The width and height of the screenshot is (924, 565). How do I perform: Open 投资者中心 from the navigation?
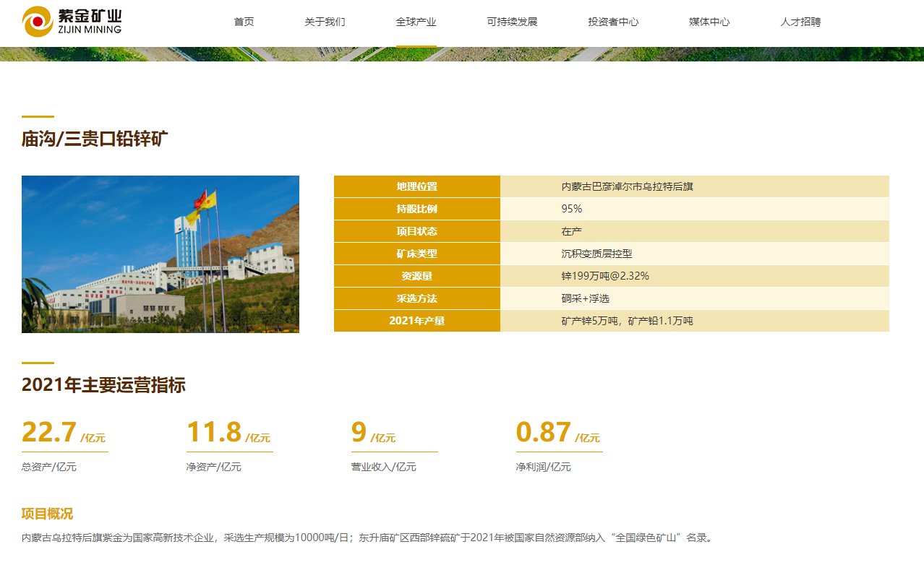pos(613,22)
